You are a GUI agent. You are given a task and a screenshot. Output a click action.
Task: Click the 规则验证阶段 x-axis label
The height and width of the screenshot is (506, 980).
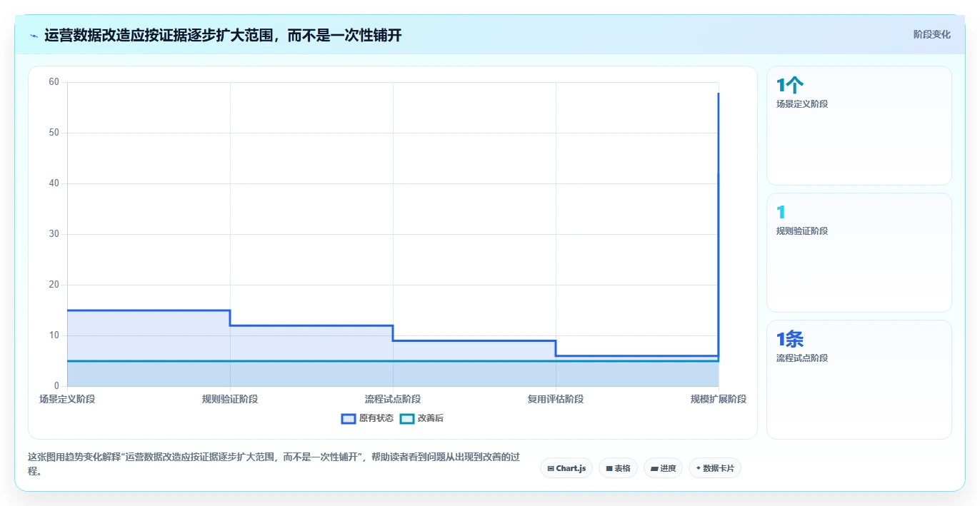(230, 399)
